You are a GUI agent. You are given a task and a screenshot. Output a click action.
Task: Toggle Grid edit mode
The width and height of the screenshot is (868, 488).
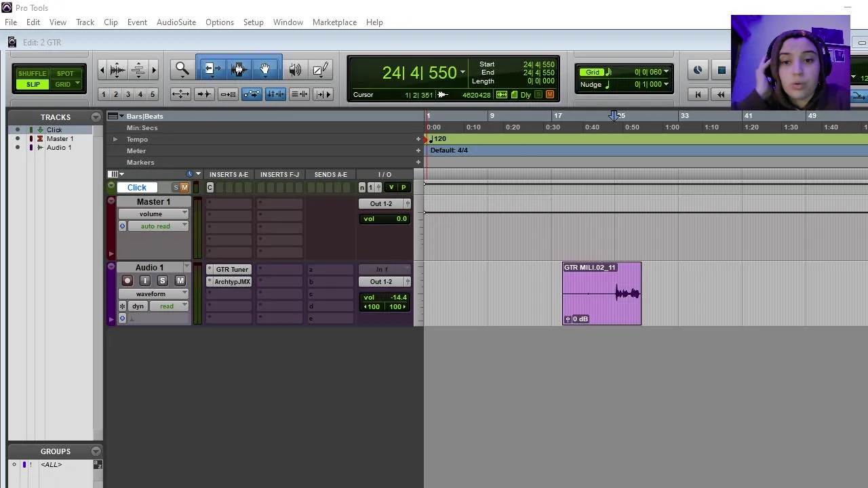pyautogui.click(x=62, y=84)
